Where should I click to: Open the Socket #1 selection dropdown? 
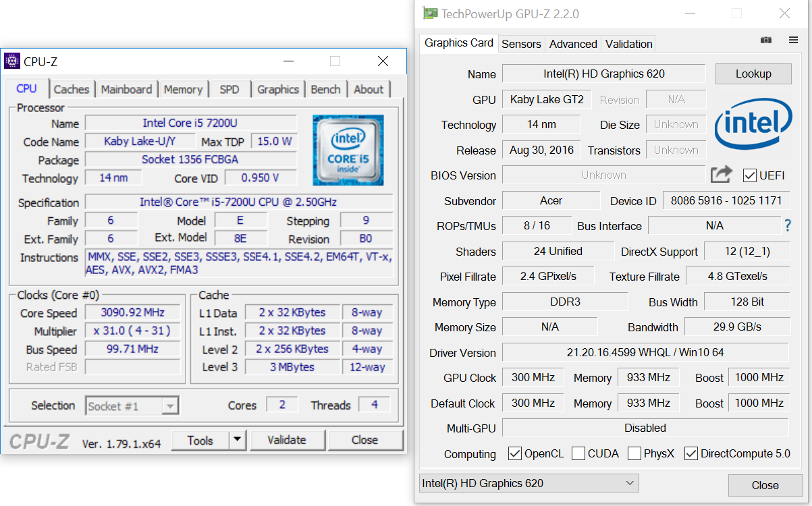[132, 406]
